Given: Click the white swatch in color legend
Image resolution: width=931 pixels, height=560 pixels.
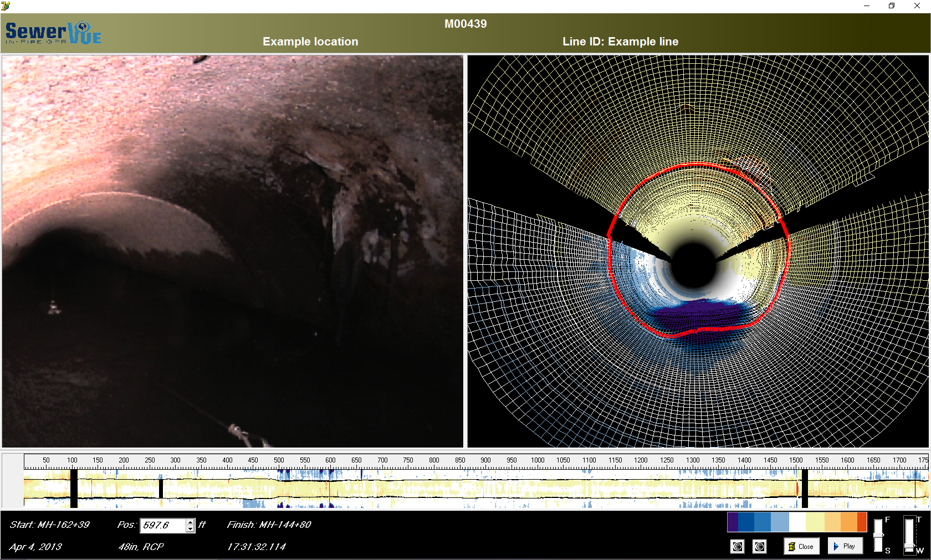Looking at the screenshot, I should (797, 522).
